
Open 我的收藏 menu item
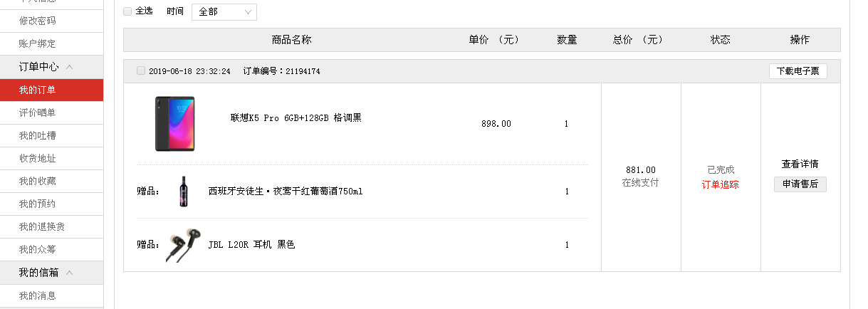tap(38, 181)
